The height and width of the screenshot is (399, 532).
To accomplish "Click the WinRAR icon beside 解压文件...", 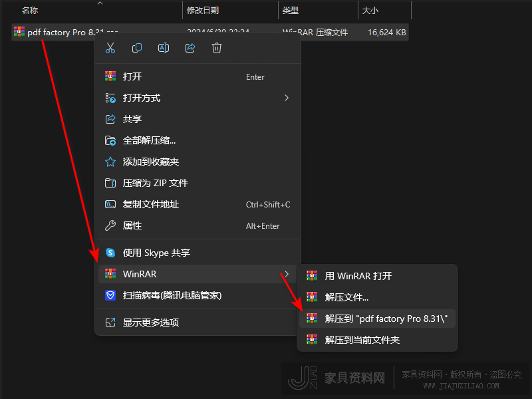I will [x=312, y=297].
